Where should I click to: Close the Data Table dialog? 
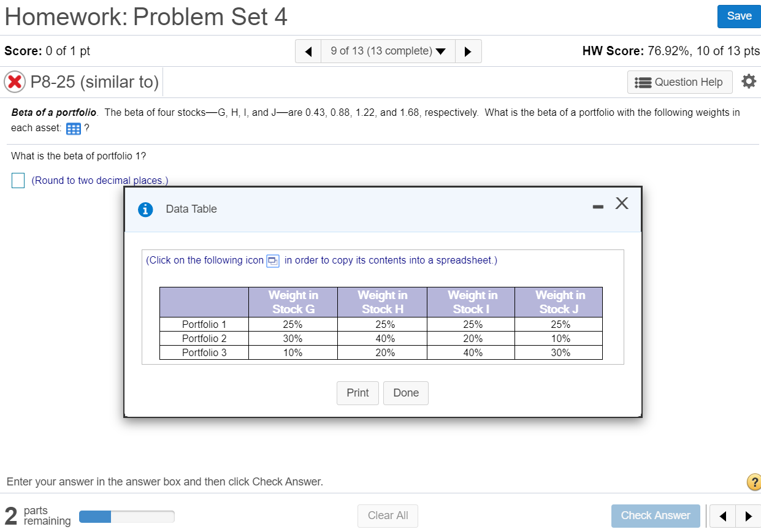[x=622, y=203]
